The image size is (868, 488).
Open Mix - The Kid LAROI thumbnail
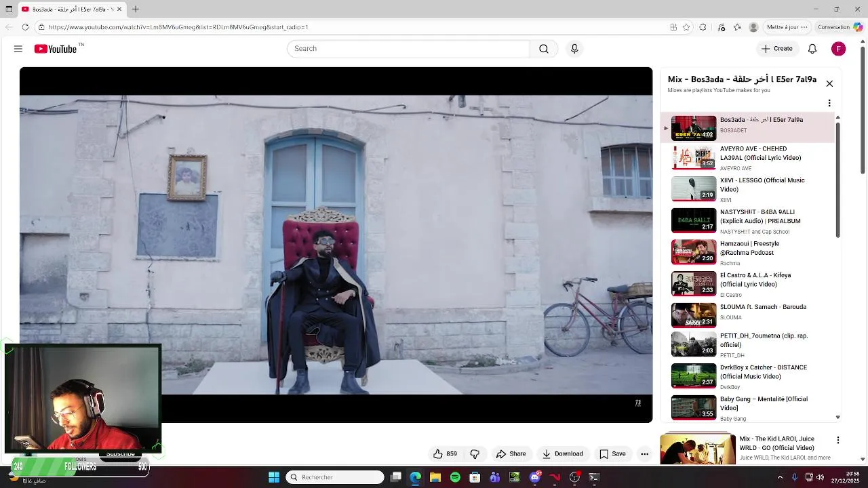pos(698,449)
